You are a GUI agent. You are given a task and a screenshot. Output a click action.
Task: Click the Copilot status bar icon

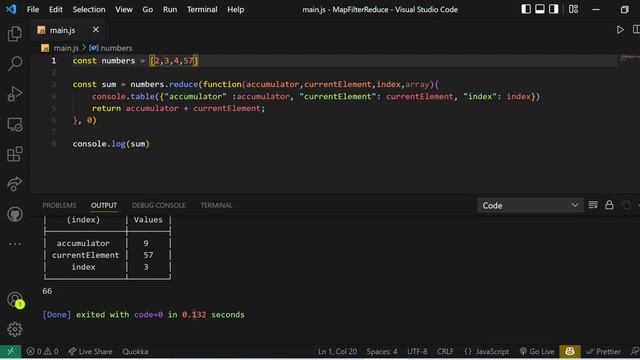click(570, 351)
